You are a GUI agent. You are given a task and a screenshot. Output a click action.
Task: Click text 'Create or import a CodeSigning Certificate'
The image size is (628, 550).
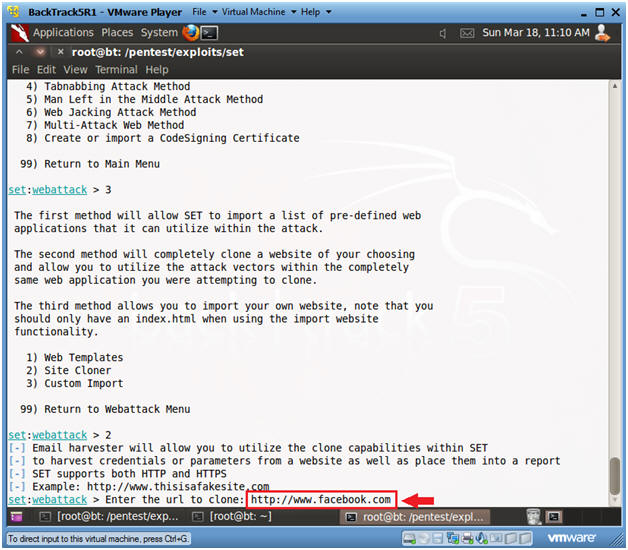pyautogui.click(x=172, y=138)
